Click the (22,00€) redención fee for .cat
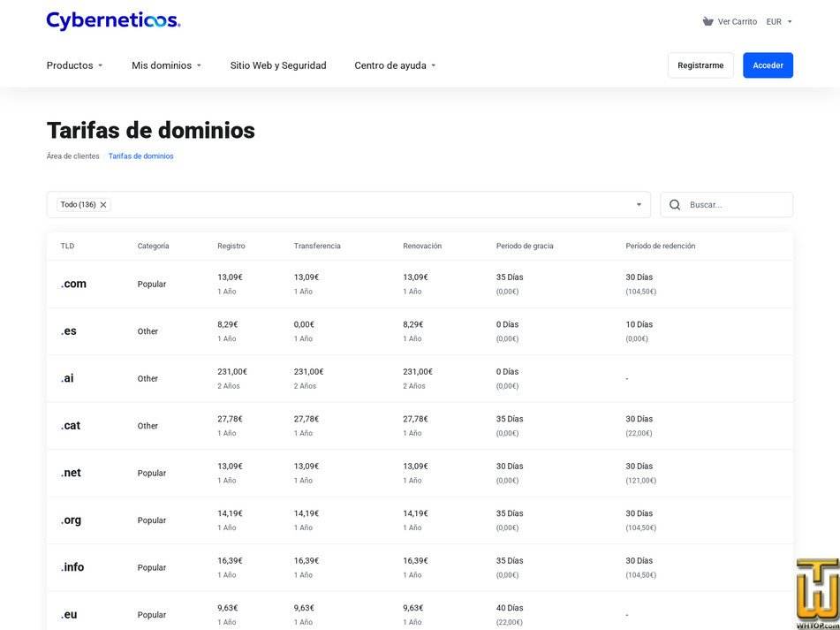This screenshot has width=840, height=630. [x=639, y=433]
